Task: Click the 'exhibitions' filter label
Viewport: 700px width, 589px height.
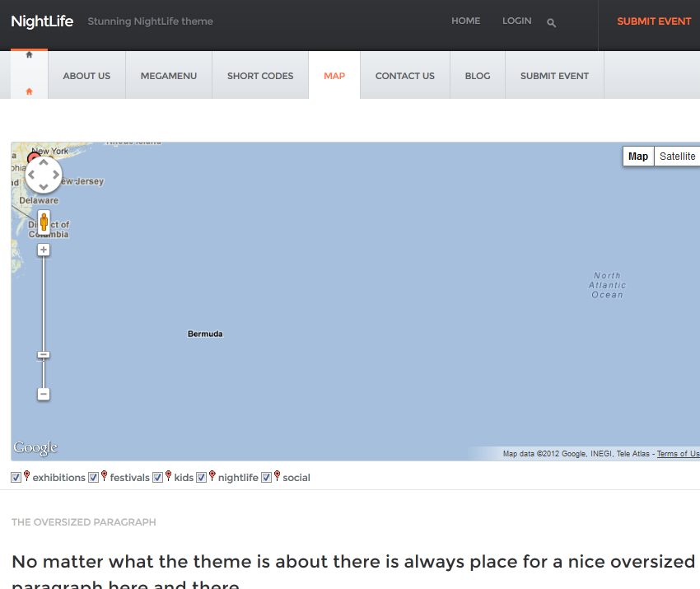Action: click(x=59, y=478)
